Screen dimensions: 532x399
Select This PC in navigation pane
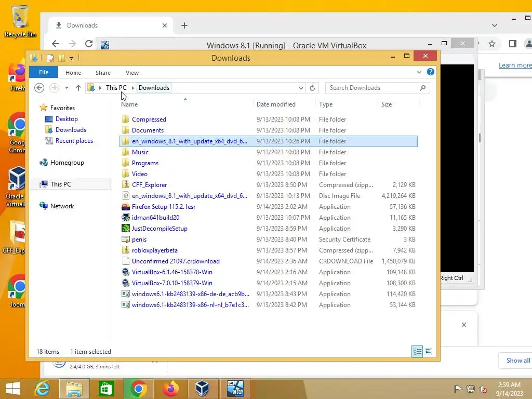[61, 184]
